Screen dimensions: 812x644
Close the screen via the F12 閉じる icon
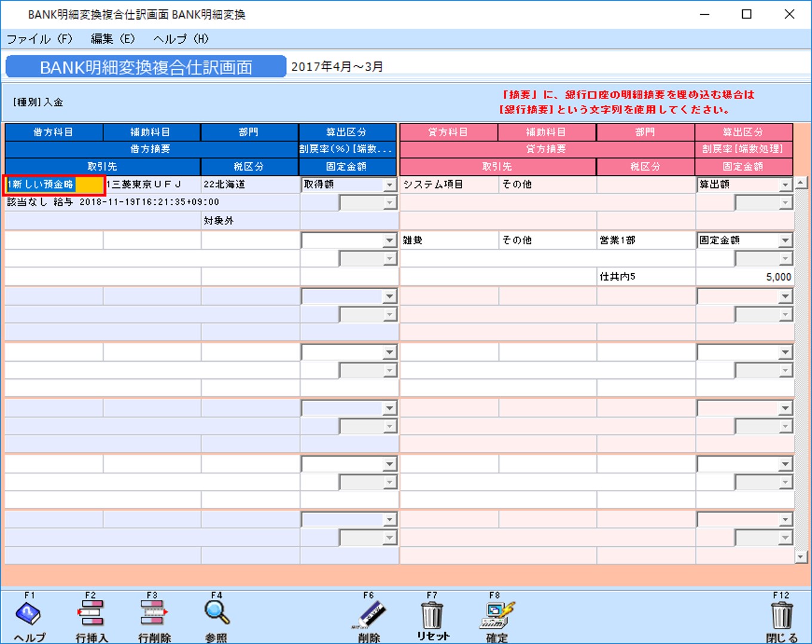click(781, 615)
